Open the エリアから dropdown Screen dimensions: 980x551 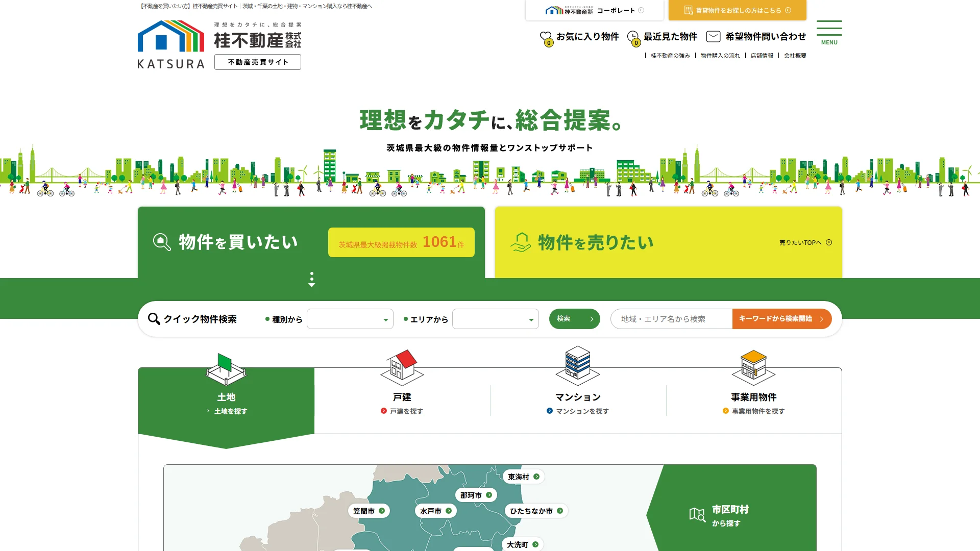(496, 319)
